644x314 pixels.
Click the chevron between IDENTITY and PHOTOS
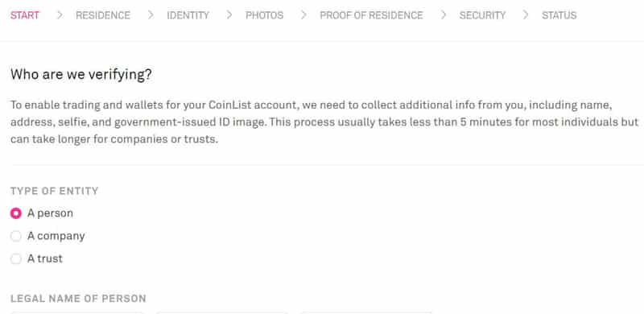pyautogui.click(x=229, y=15)
